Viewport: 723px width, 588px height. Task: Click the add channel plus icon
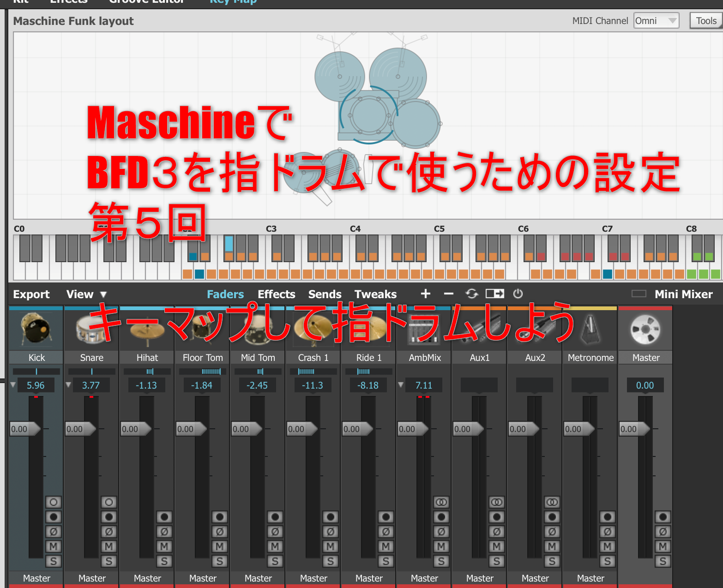425,294
